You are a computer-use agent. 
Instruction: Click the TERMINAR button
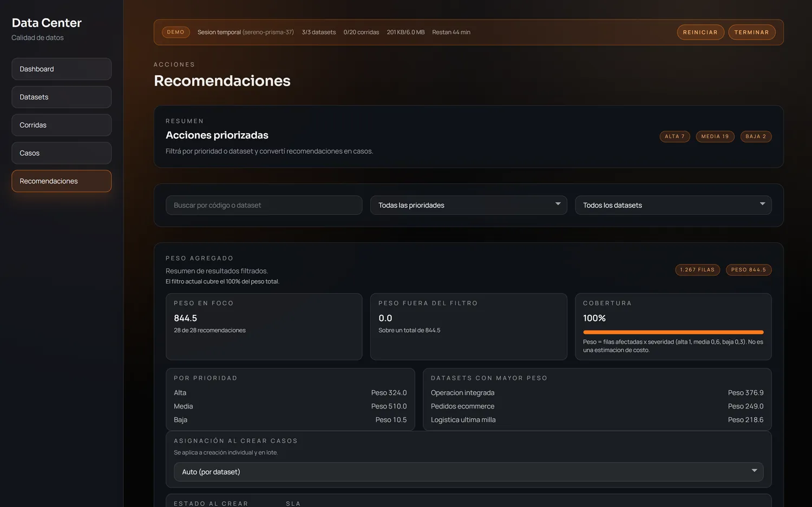751,32
